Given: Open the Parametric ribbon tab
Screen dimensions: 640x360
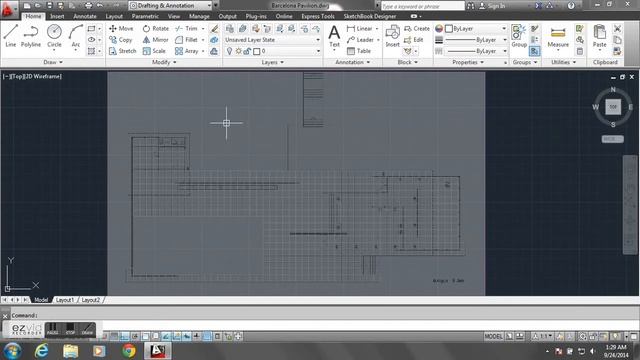Looking at the screenshot, I should 145,16.
